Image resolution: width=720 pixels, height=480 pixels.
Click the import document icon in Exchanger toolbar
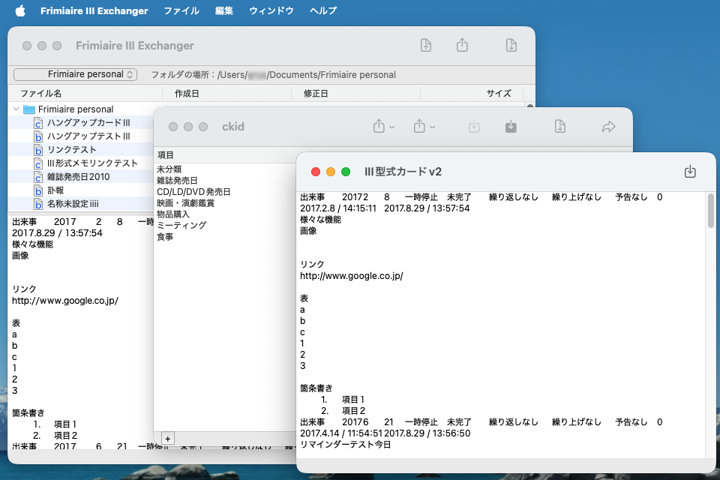(x=426, y=45)
